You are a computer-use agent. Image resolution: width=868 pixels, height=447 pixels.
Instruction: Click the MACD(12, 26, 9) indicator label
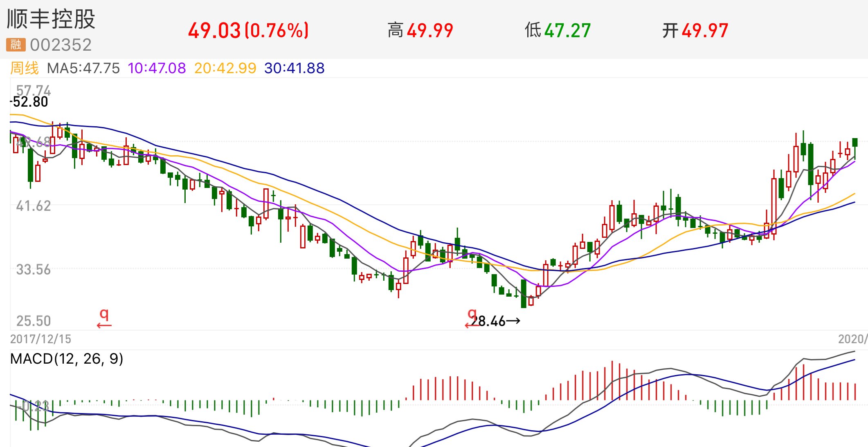click(x=67, y=359)
